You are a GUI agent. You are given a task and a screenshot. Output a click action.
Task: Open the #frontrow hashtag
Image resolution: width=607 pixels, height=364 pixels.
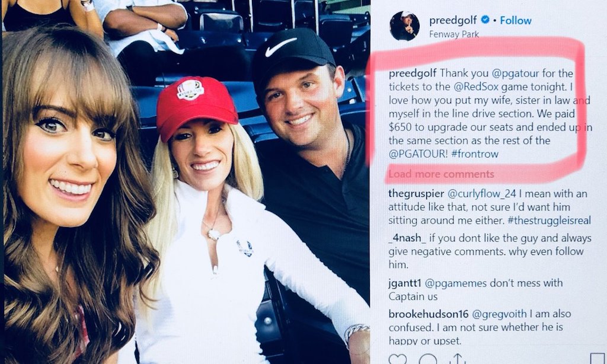[x=475, y=154]
